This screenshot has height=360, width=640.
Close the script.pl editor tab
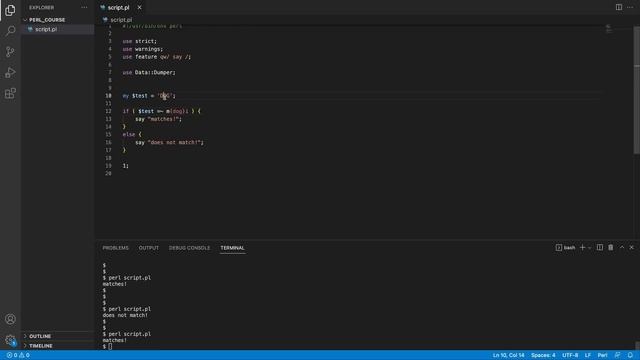click(x=139, y=7)
